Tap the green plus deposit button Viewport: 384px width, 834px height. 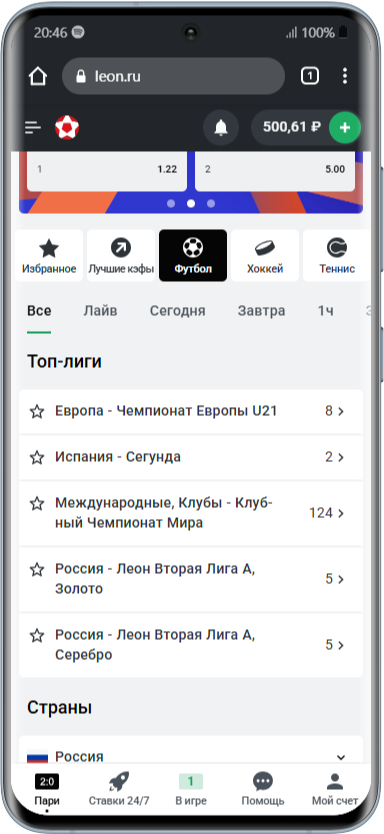(x=345, y=128)
